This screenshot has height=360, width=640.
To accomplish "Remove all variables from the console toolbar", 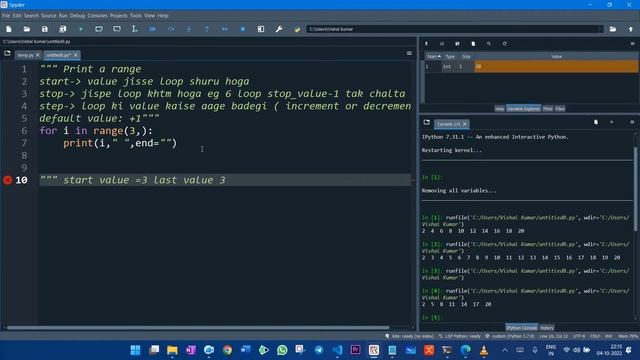I will click(x=596, y=122).
